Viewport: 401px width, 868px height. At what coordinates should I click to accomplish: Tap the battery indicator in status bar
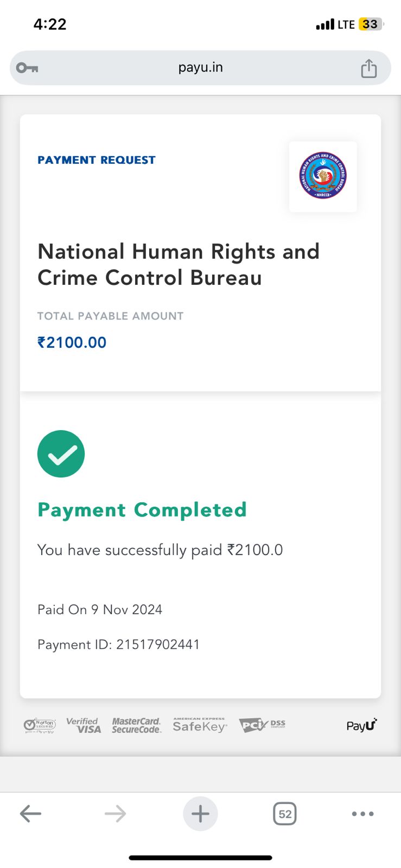click(371, 24)
